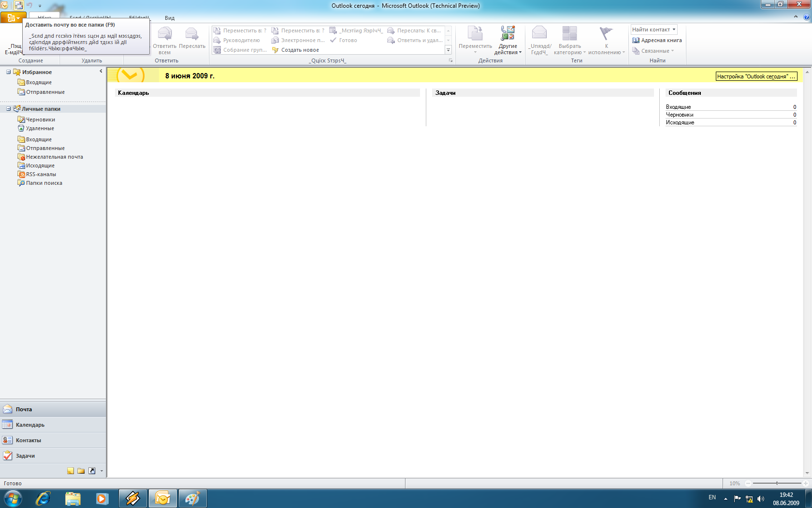Open the Quick Steps dialog launcher

[450, 60]
